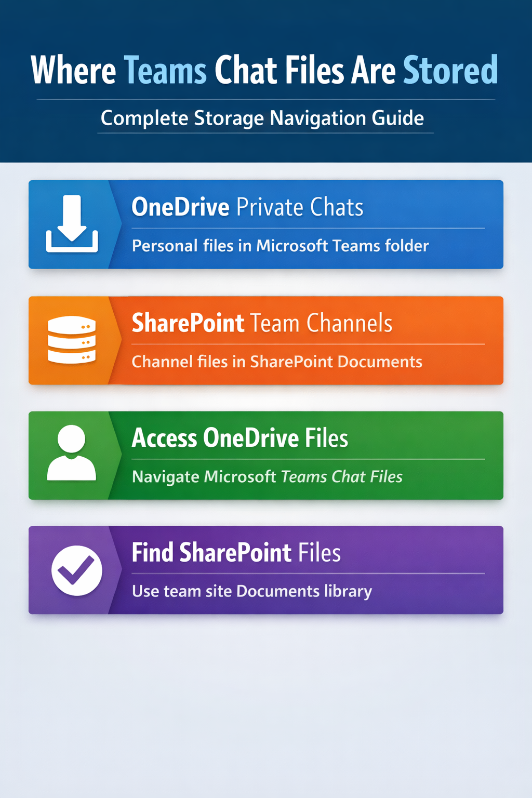Click the light-blue word "Teams" in the title
The width and height of the screenshot is (532, 798).
point(165,71)
